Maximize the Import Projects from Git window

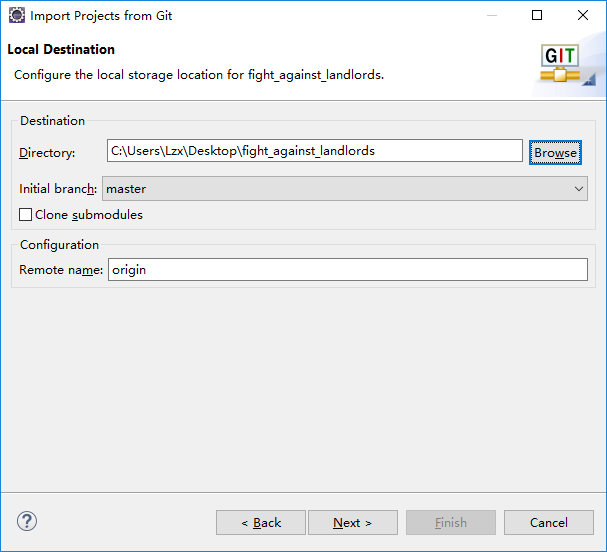click(537, 15)
